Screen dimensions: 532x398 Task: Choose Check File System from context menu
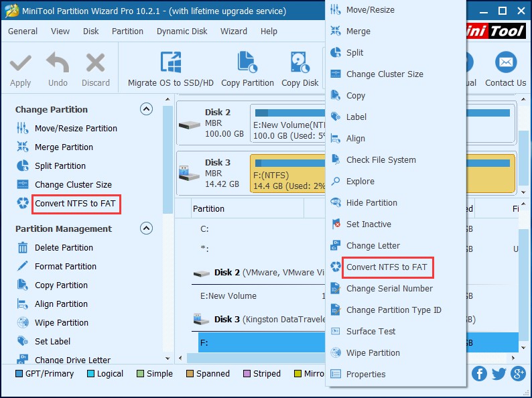click(395, 160)
